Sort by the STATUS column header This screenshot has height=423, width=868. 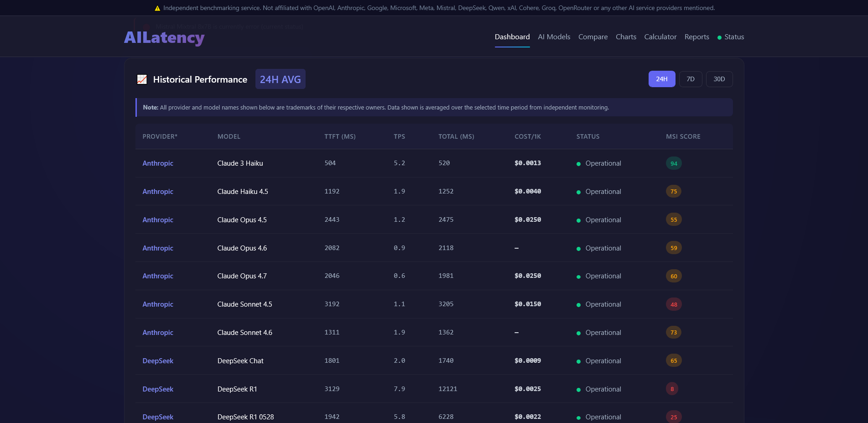[588, 136]
